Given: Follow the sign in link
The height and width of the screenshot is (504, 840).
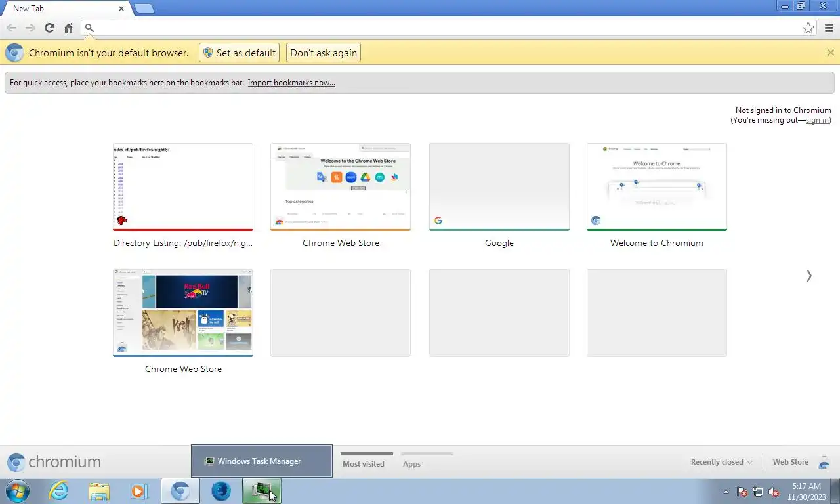Looking at the screenshot, I should [x=817, y=120].
